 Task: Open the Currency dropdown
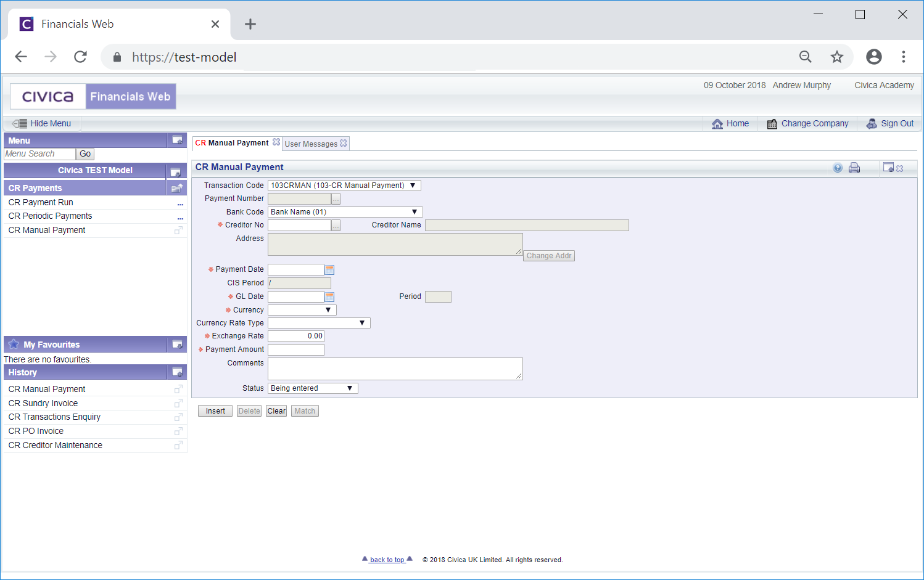302,310
